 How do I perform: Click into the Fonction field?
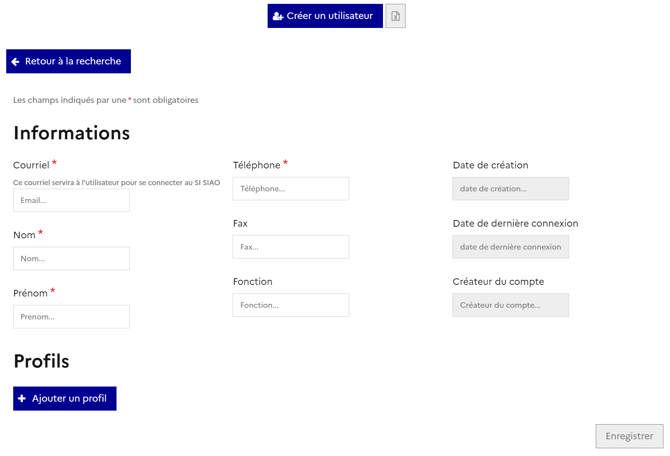click(x=291, y=305)
